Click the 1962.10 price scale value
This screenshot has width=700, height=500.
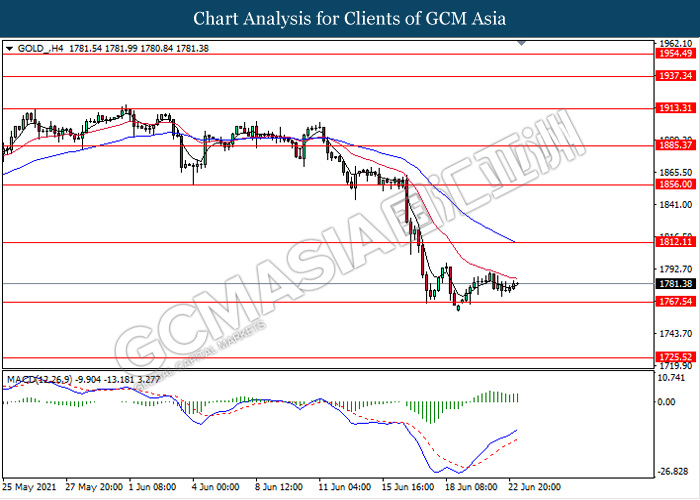coord(676,44)
